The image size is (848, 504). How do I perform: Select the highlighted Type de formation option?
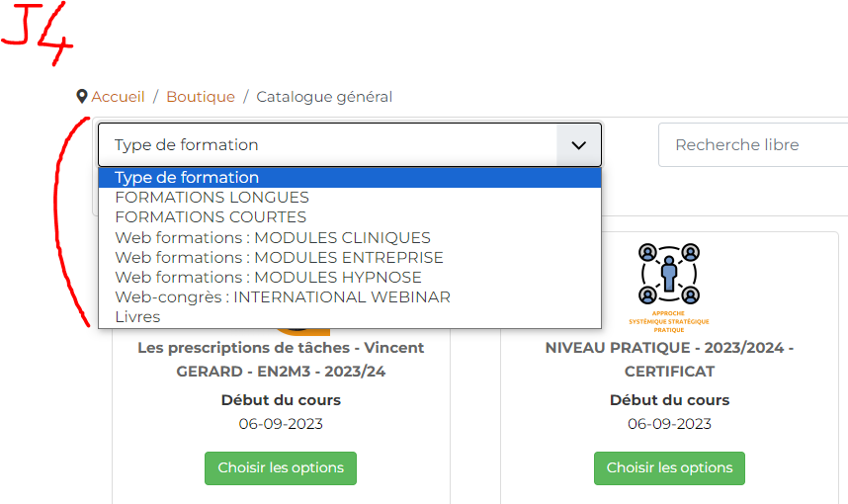click(x=187, y=178)
